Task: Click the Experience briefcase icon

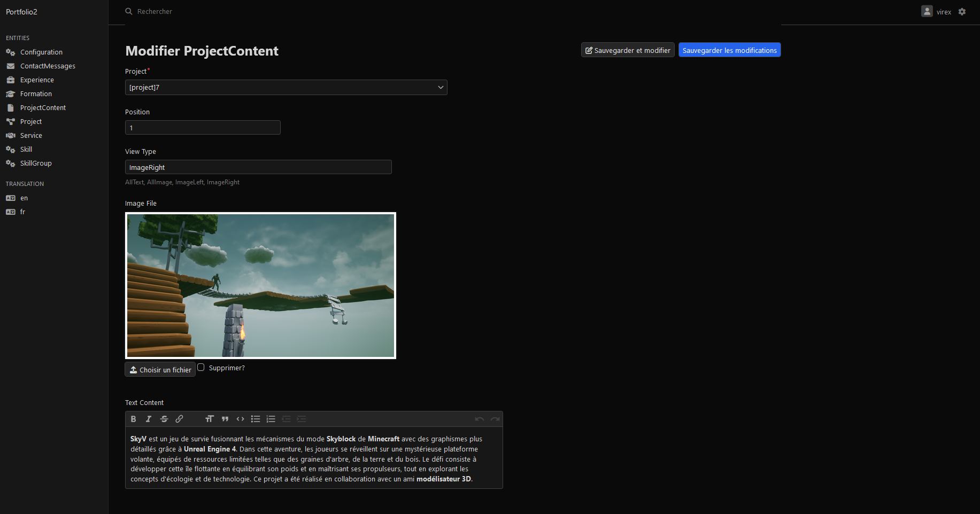Action: [11, 80]
